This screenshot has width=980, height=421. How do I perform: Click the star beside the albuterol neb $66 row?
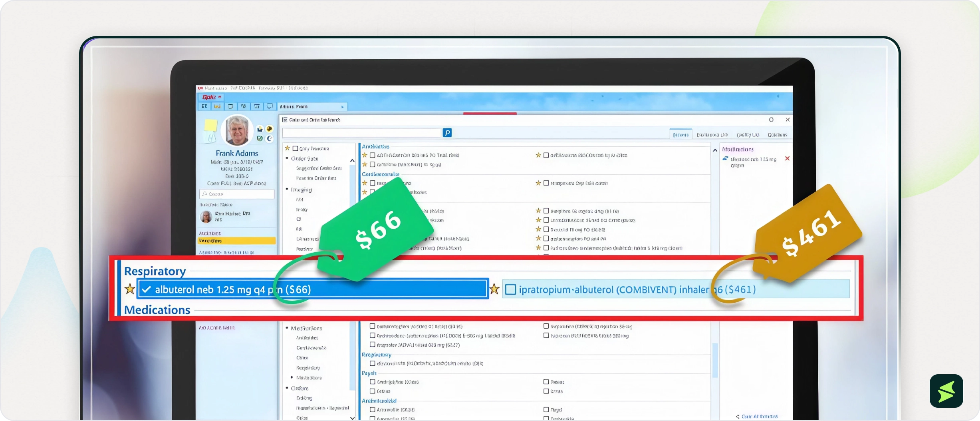click(x=130, y=289)
